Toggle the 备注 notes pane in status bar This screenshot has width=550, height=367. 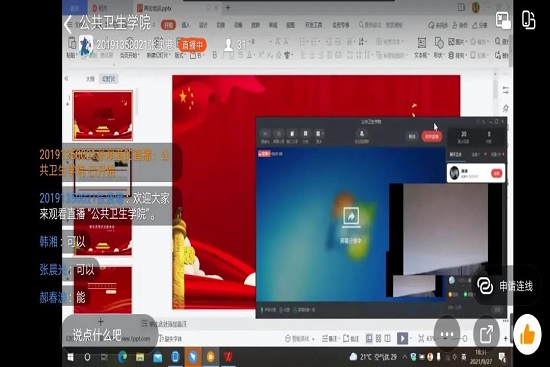329,338
